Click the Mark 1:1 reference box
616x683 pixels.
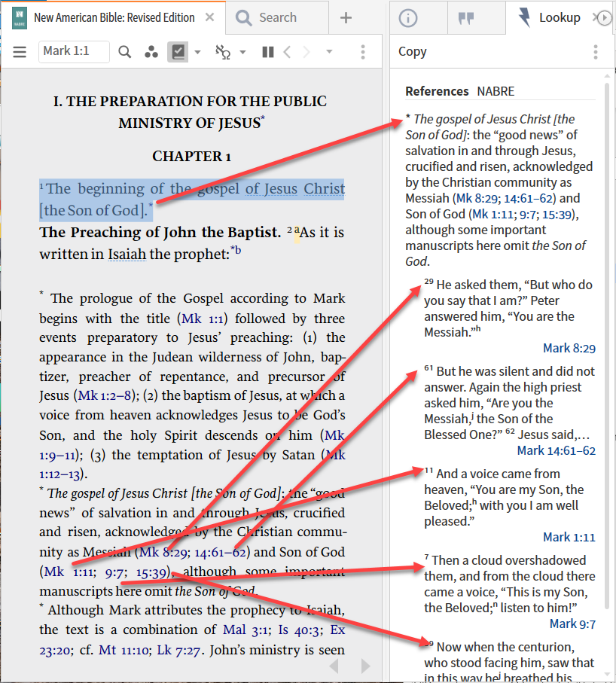click(x=74, y=52)
